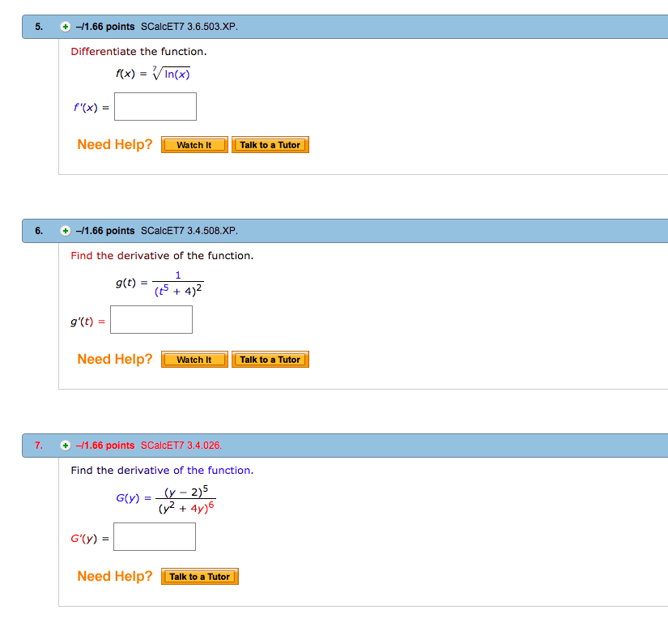Viewport: 668px width, 644px height.
Task: Click the f(x) seventh-root ln(x) formula
Action: (153, 73)
